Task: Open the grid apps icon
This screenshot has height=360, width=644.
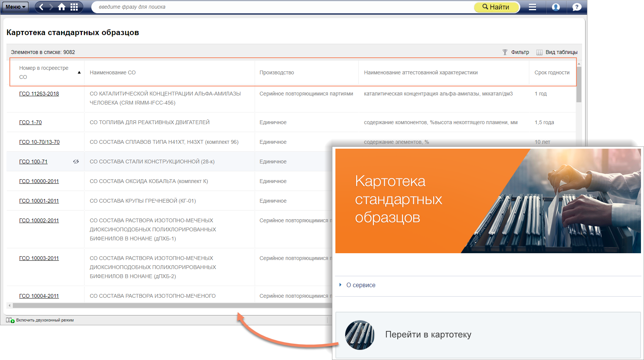Action: tap(74, 7)
